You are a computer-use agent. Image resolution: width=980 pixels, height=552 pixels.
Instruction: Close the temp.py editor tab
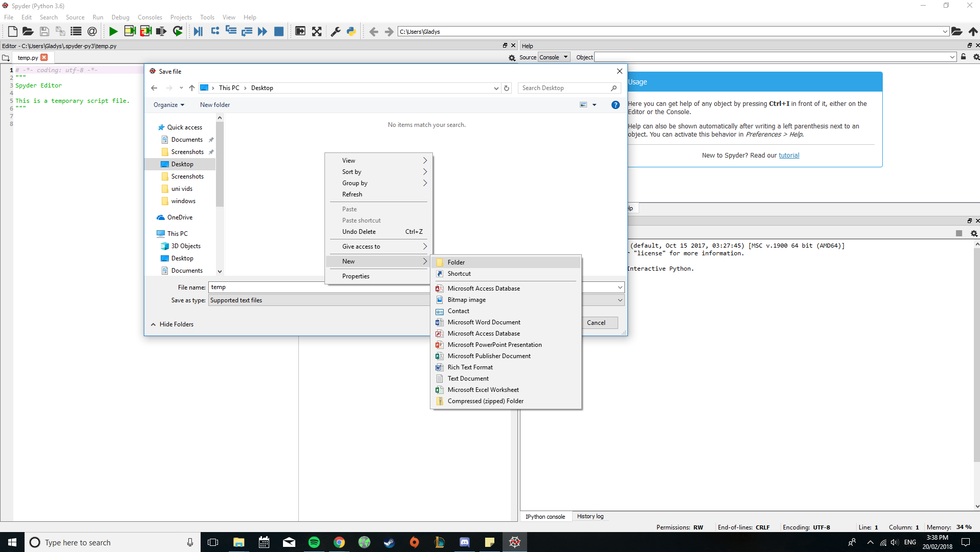pos(44,57)
